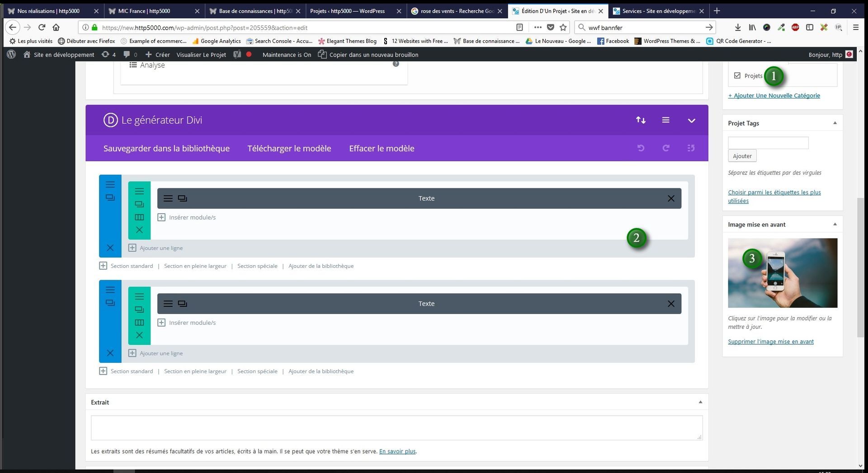Remove the first Texte module
Image resolution: width=868 pixels, height=473 pixels.
coord(671,198)
